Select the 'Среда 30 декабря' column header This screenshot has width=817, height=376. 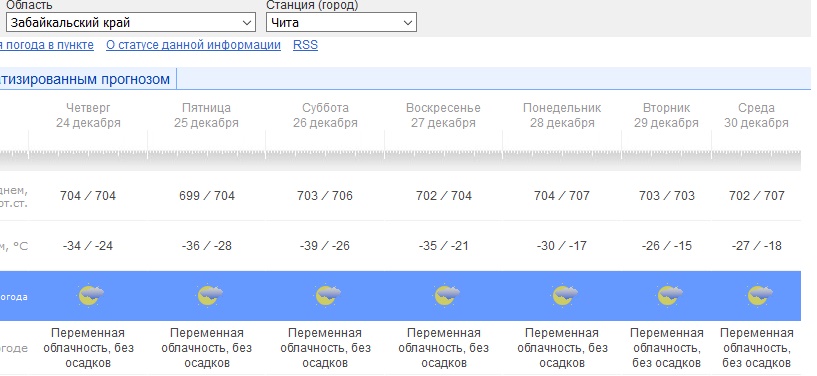757,116
